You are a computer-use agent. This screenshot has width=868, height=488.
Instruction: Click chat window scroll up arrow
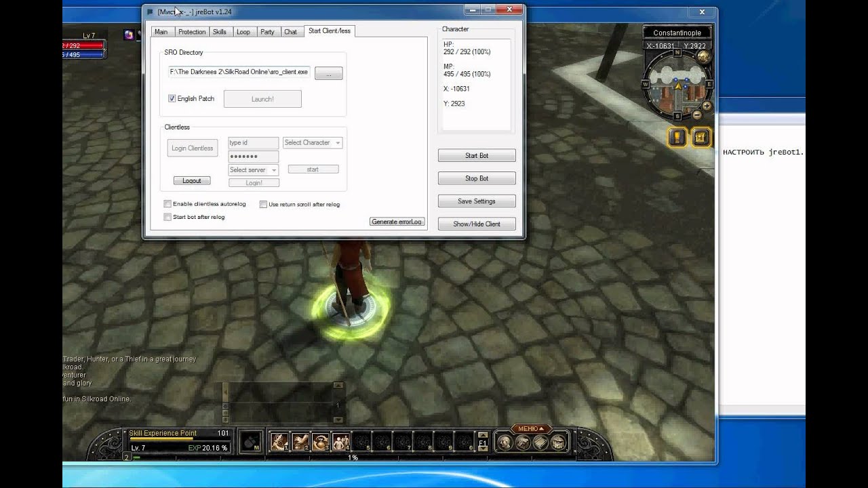pos(338,386)
